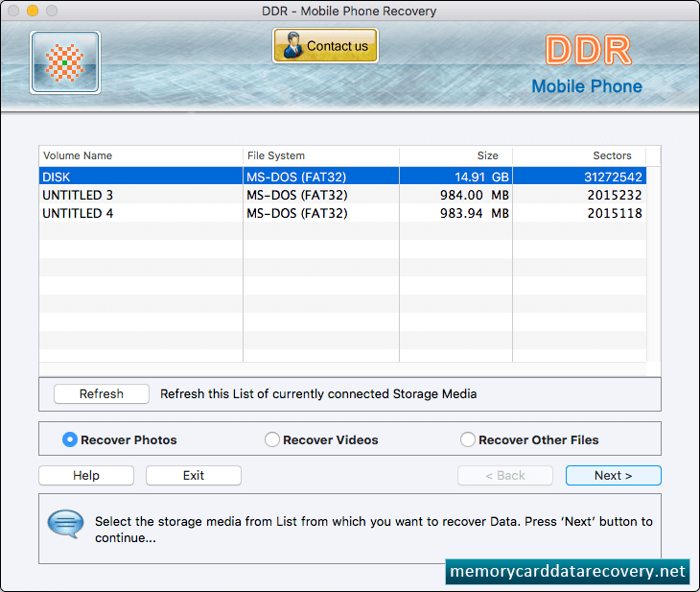Refresh the connected storage media list

coord(102,394)
